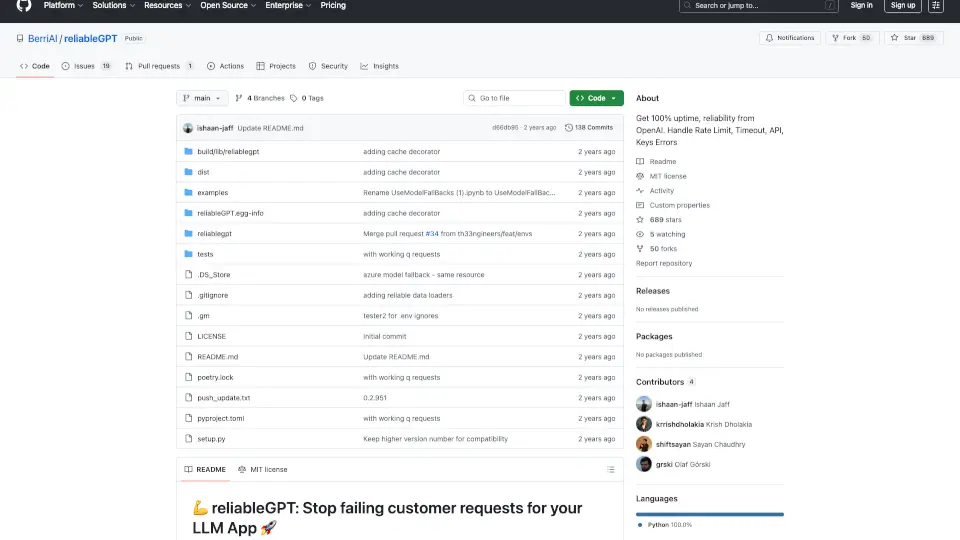This screenshot has width=960, height=540.
Task: Open the 138 Commits history
Action: tap(589, 128)
